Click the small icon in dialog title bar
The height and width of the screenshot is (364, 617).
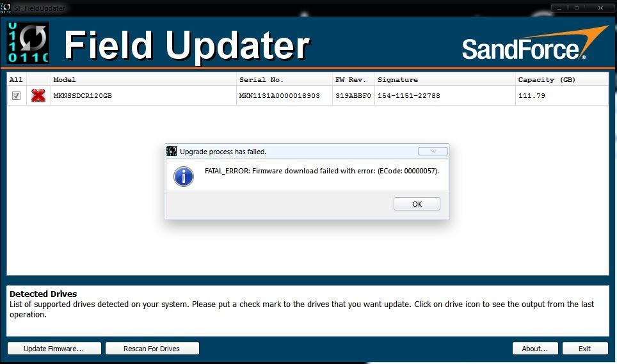172,151
